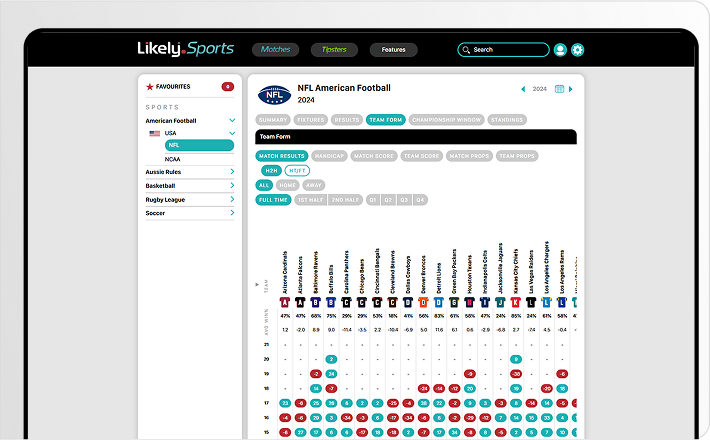Switch to the FIXTURES tab
The width and height of the screenshot is (710, 440).
(x=311, y=120)
